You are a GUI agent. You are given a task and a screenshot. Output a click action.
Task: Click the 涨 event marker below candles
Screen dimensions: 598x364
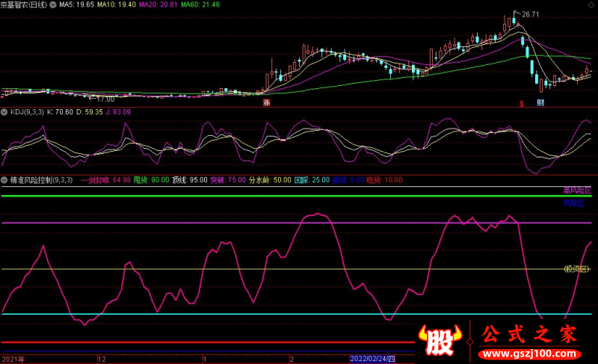pos(267,102)
